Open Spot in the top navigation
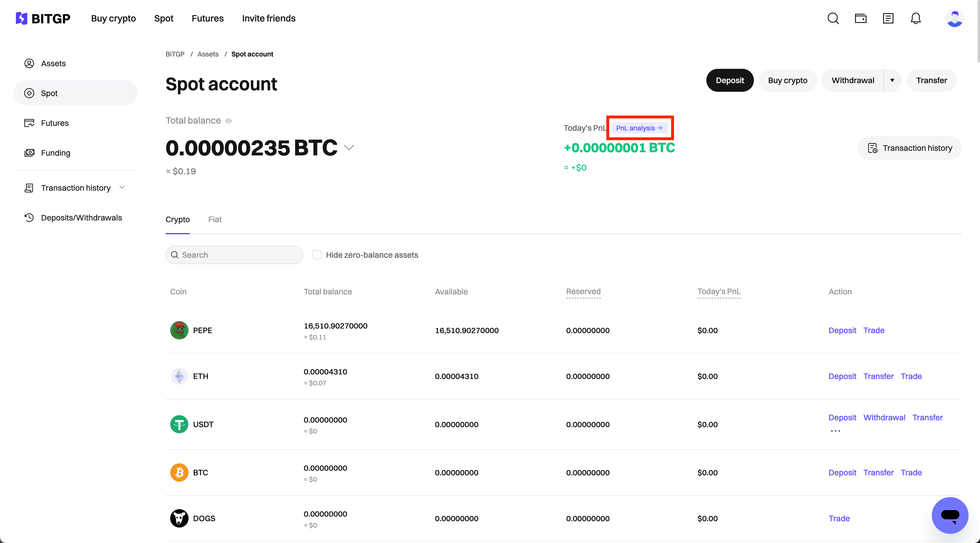Viewport: 980px width, 543px height. (x=164, y=18)
